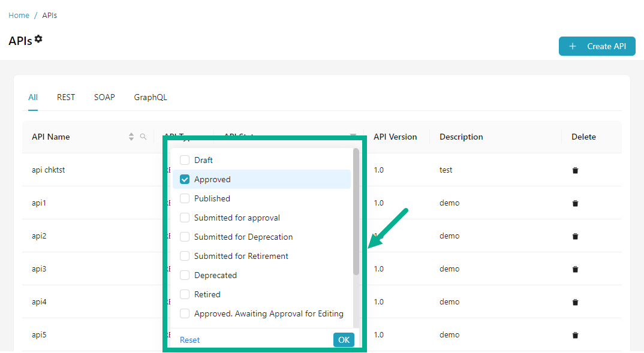
Task: Click trash icon for api4 row
Action: [575, 302]
